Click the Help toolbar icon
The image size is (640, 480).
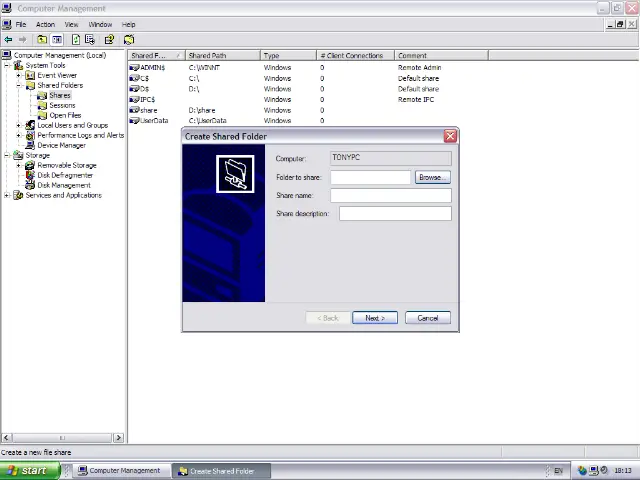(x=109, y=40)
